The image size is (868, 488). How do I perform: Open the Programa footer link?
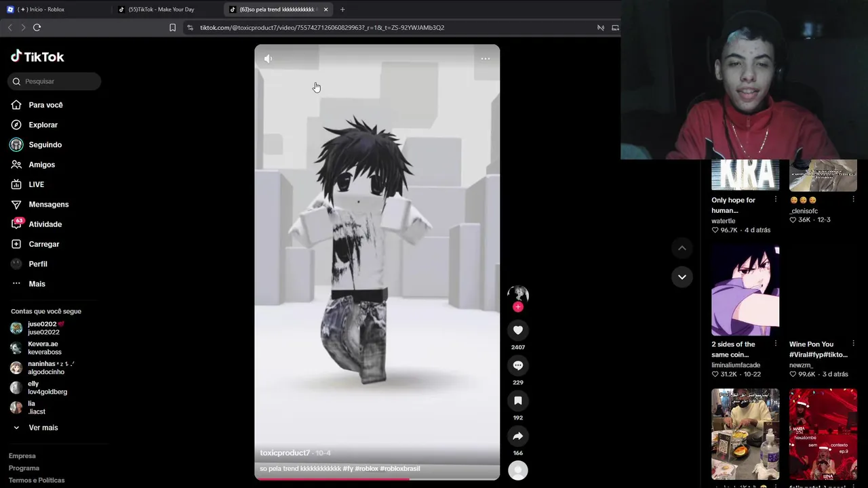(24, 468)
